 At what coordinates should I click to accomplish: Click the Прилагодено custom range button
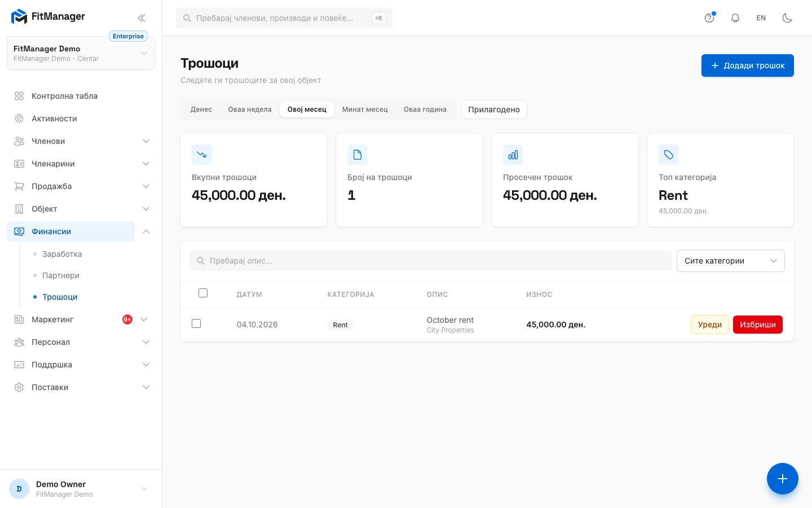[x=494, y=110]
